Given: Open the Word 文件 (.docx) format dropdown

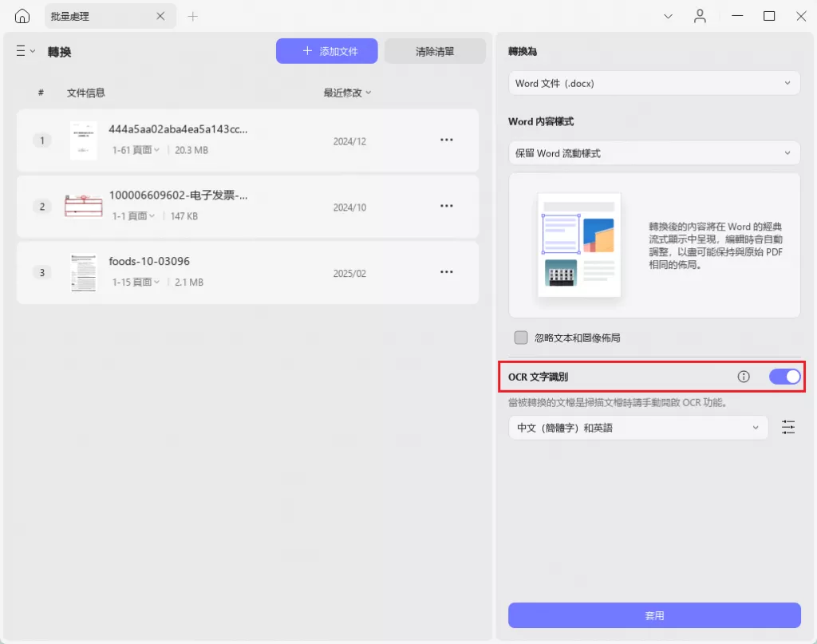Looking at the screenshot, I should [x=654, y=83].
